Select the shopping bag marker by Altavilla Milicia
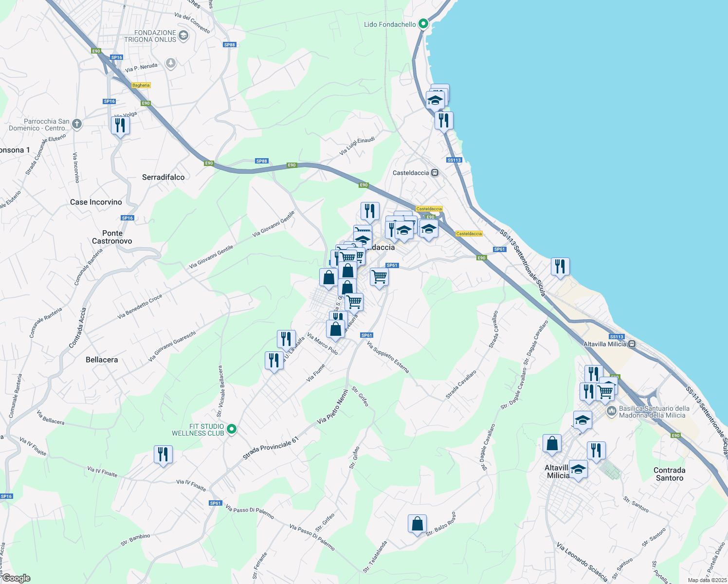 [x=552, y=443]
